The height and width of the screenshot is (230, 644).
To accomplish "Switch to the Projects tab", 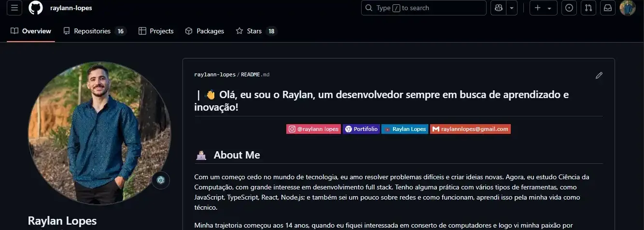I will coord(156,31).
